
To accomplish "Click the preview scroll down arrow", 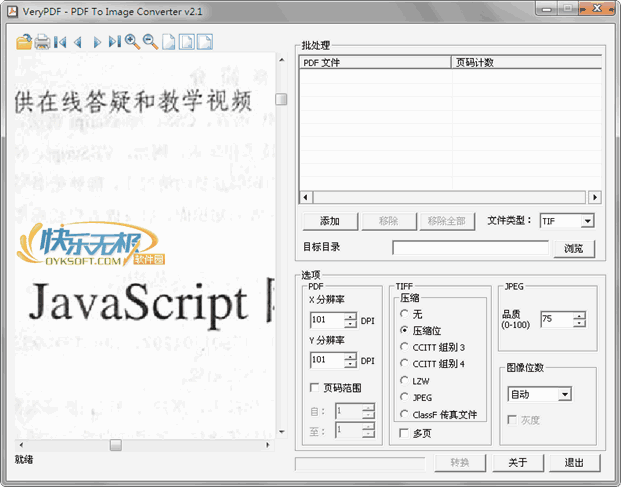I will [x=281, y=432].
